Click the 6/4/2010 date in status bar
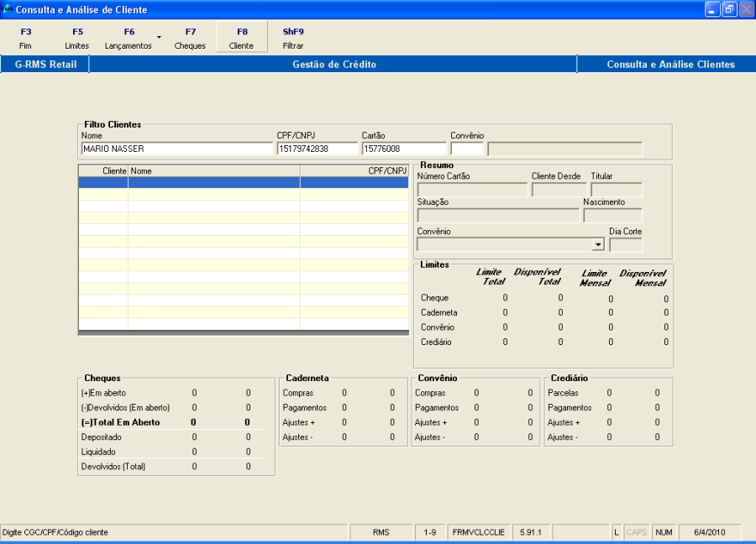 point(709,532)
